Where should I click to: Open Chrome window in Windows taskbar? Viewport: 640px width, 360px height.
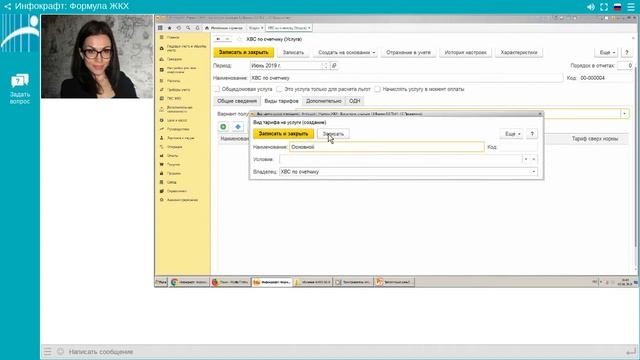189,282
